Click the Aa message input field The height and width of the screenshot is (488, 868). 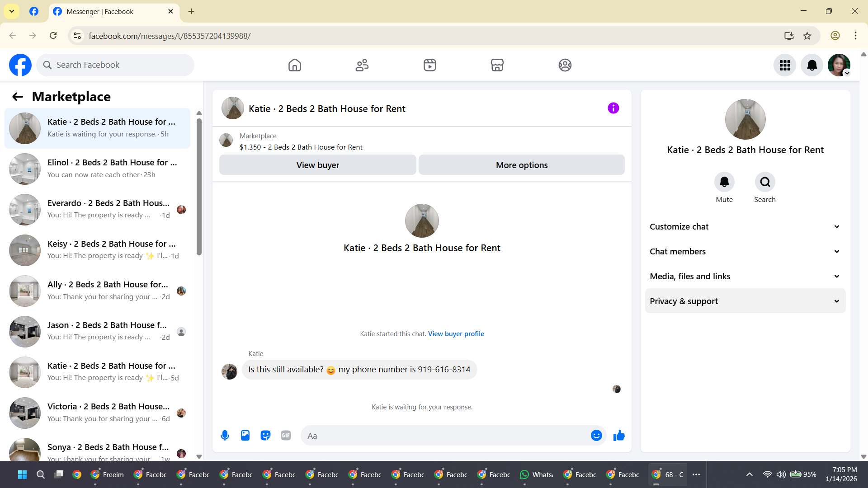445,436
